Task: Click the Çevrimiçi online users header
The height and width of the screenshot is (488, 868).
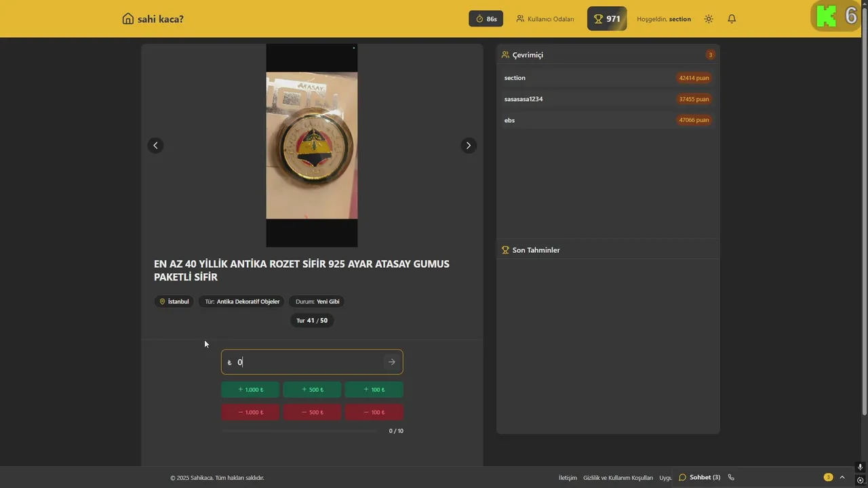Action: (x=522, y=55)
